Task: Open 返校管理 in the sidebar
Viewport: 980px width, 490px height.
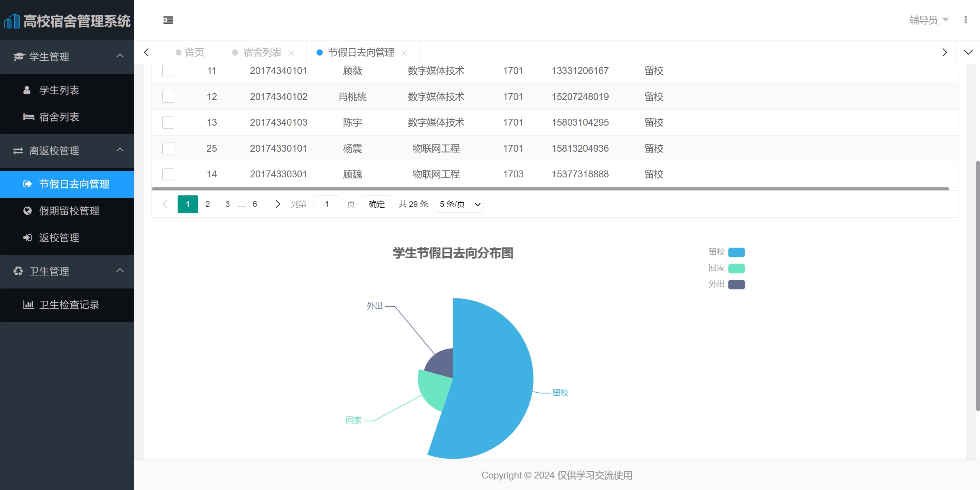Action: (67, 238)
